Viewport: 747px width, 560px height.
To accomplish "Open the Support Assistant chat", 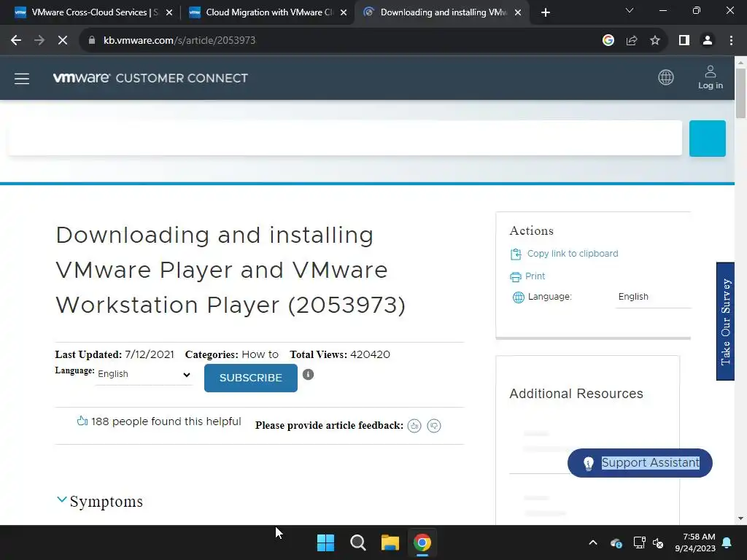I will (640, 463).
